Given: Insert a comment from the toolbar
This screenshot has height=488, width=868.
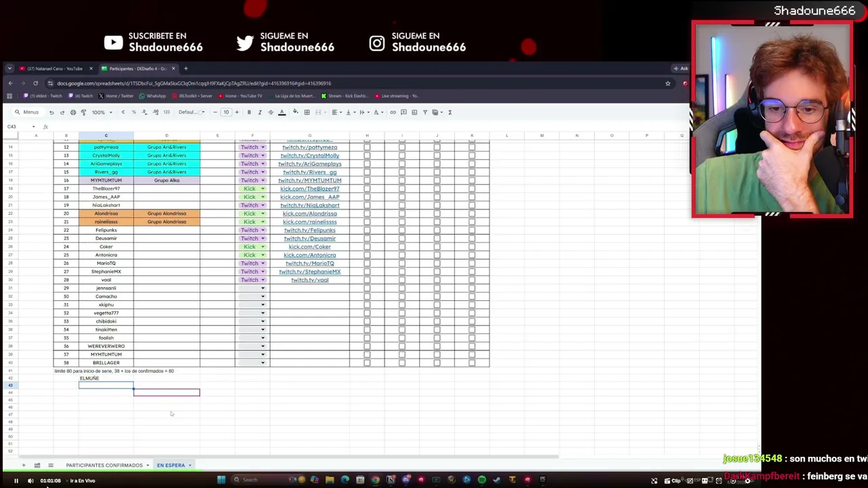Looking at the screenshot, I should coord(403,113).
